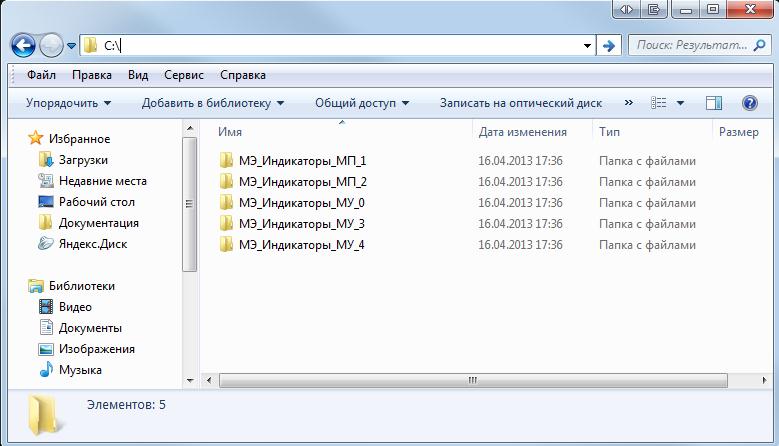Screen dimensions: 779x446
Task: Click the search box Поиск: Результат
Action: click(x=700, y=45)
